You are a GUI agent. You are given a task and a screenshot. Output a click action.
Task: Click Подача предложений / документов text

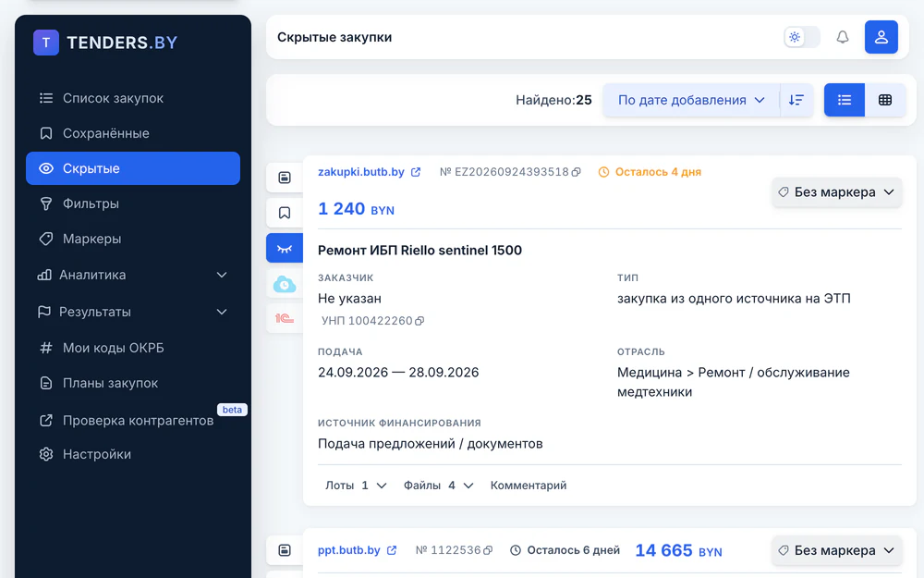431,444
